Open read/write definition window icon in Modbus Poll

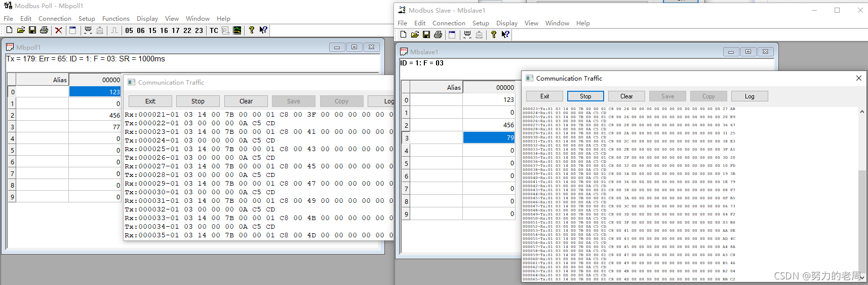coord(73,30)
